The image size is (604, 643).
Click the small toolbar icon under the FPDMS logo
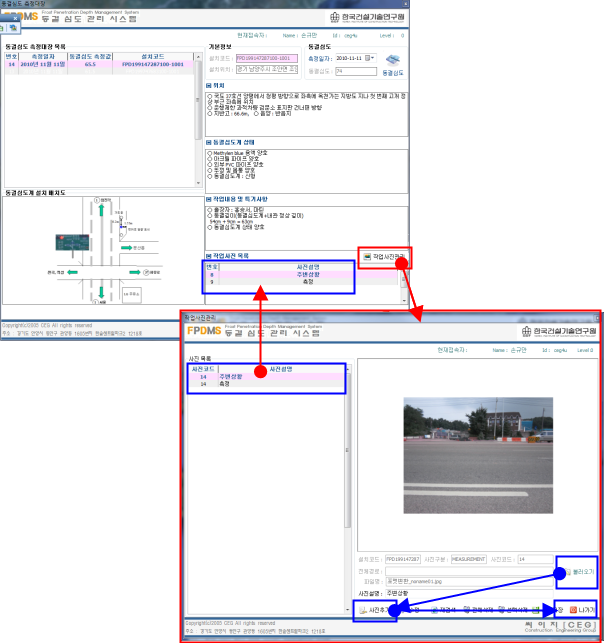pos(13,28)
